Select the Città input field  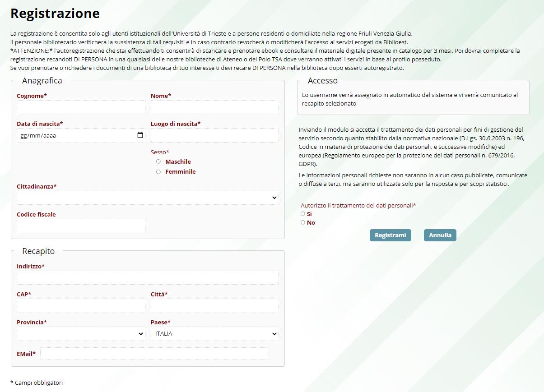pyautogui.click(x=214, y=306)
